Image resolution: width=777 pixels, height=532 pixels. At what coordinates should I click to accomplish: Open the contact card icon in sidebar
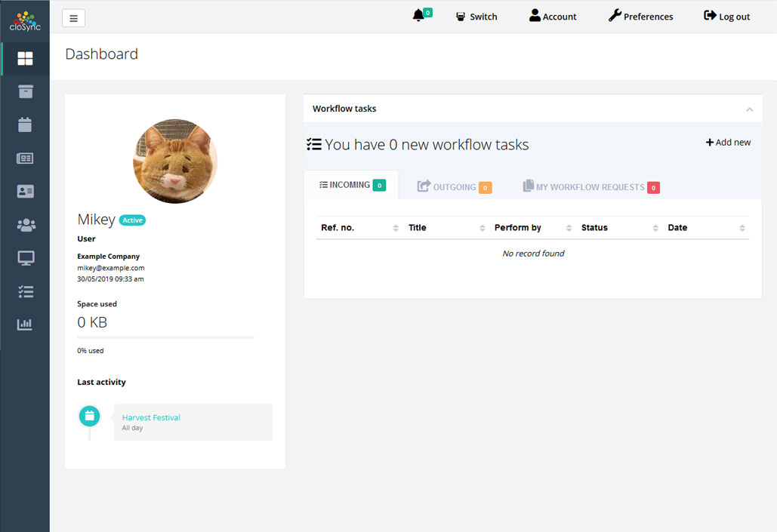pyautogui.click(x=25, y=192)
